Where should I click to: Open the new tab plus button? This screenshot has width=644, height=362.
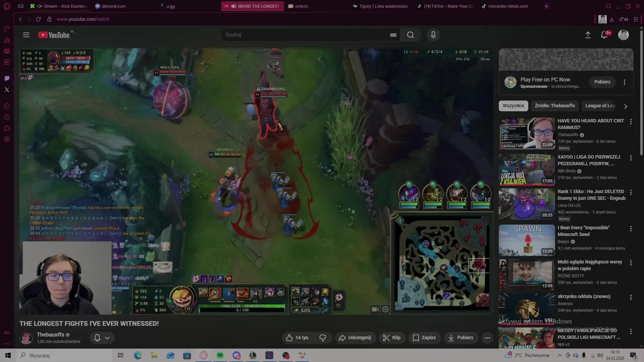[x=546, y=6]
